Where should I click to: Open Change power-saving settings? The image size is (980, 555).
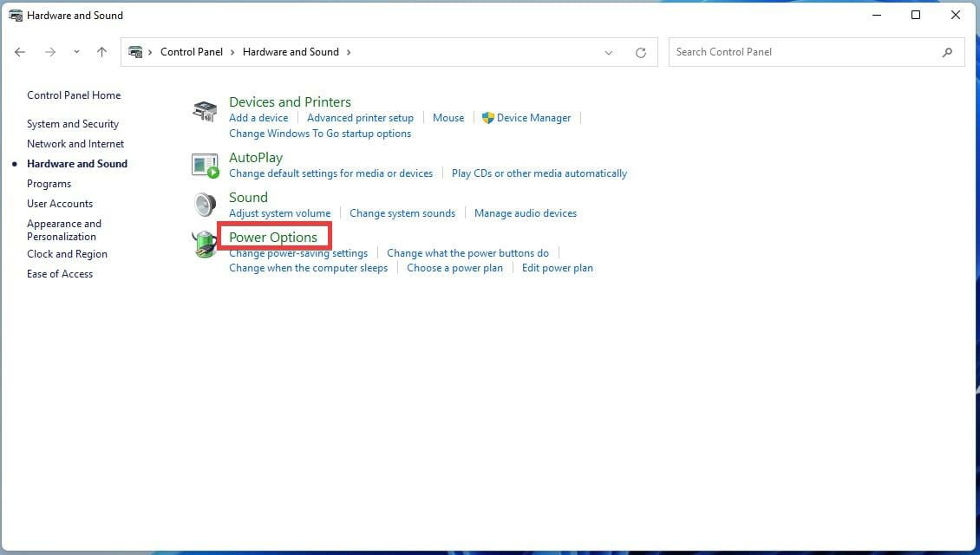click(298, 252)
